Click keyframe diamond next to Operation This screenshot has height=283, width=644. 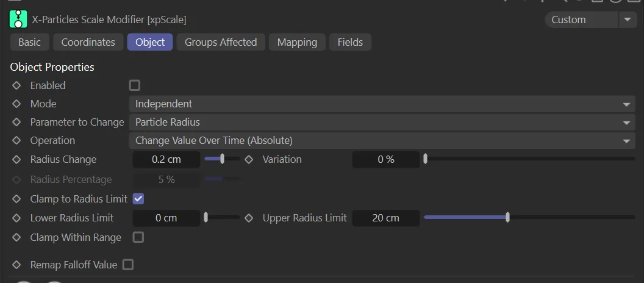(x=16, y=140)
